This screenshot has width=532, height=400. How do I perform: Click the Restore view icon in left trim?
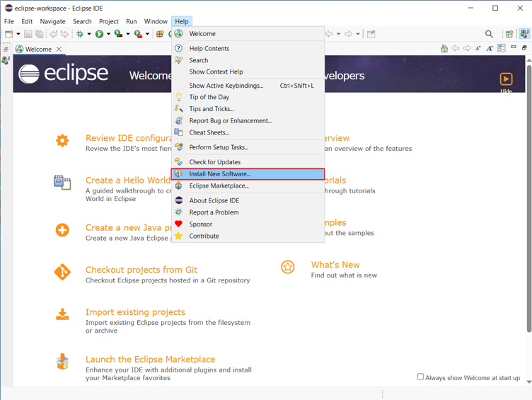6,49
